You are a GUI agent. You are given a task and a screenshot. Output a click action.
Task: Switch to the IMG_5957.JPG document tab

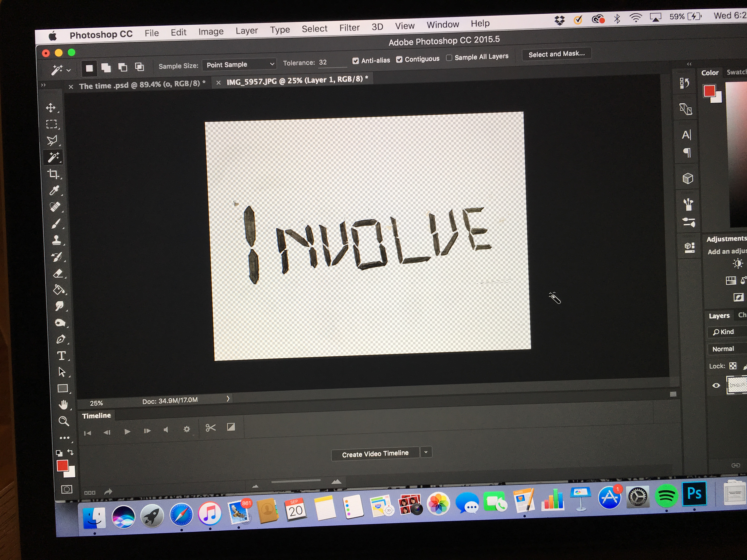pos(297,80)
